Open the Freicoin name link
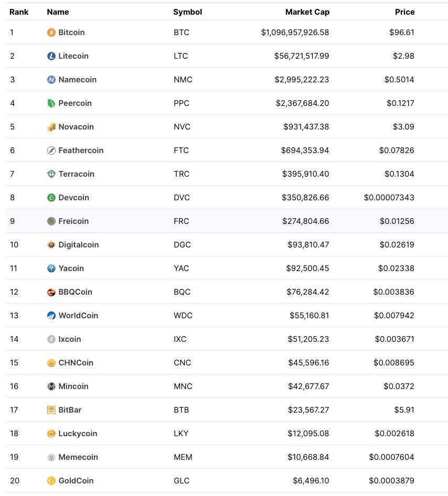This screenshot has height=496, width=448. (73, 221)
